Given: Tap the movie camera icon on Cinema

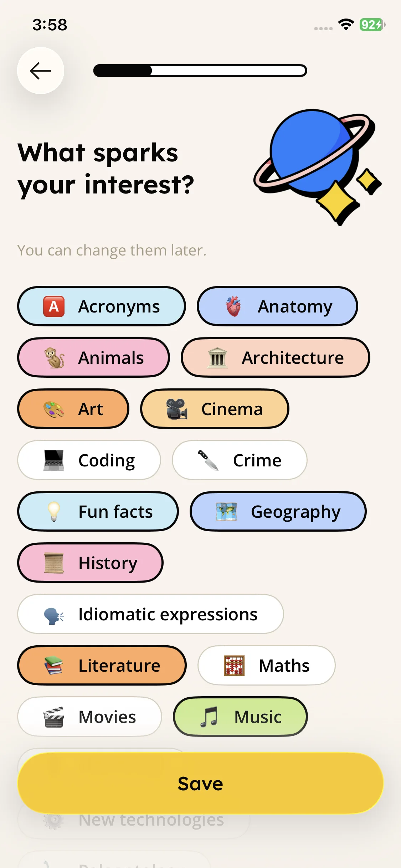Looking at the screenshot, I should [177, 409].
